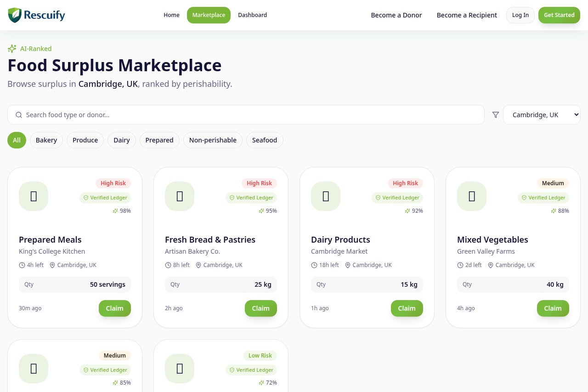Select the All category filter
Screen dimensions: 588x392
(17, 140)
